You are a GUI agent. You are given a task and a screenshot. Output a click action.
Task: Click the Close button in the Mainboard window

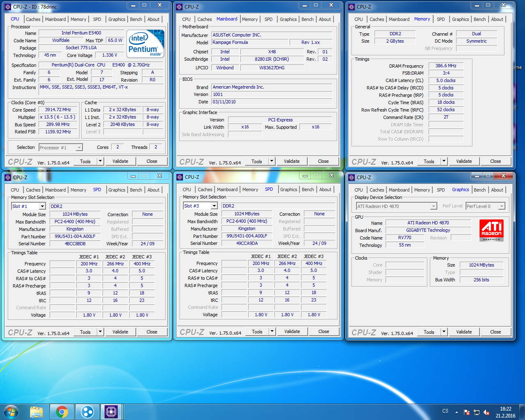323,161
